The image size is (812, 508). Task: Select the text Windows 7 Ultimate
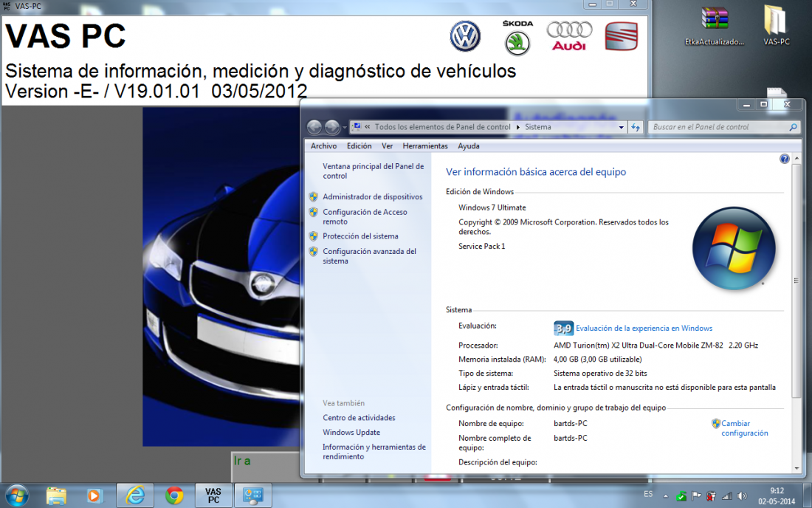(x=492, y=207)
